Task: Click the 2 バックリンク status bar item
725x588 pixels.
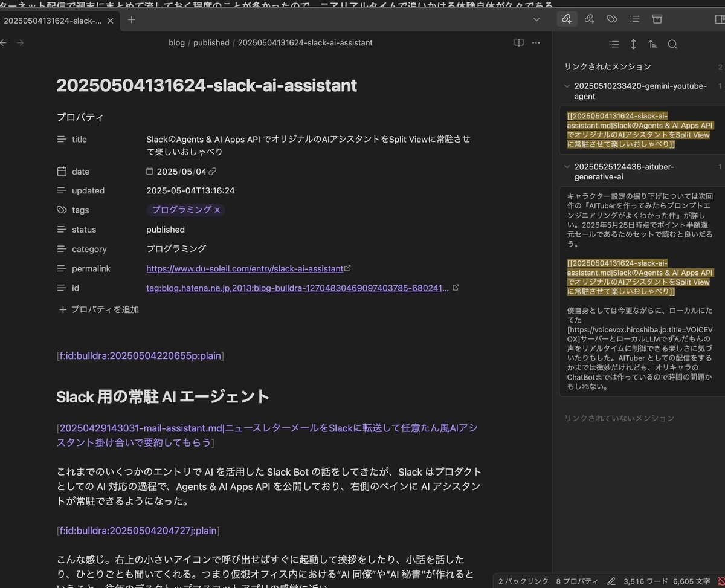Action: click(x=523, y=581)
